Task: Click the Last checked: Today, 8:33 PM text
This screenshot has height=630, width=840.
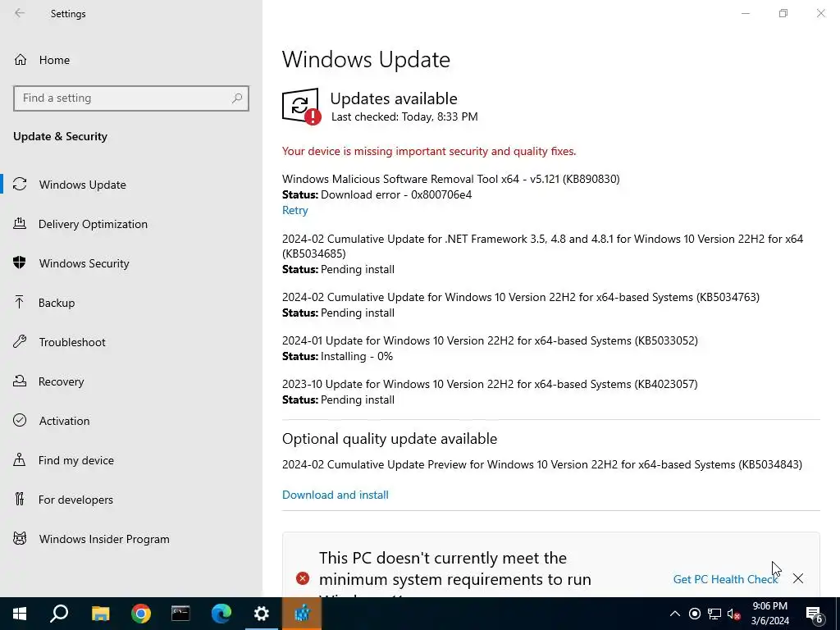Action: (404, 116)
